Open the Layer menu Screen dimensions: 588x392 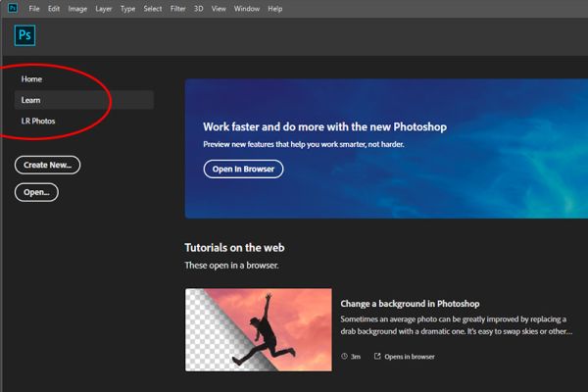104,9
